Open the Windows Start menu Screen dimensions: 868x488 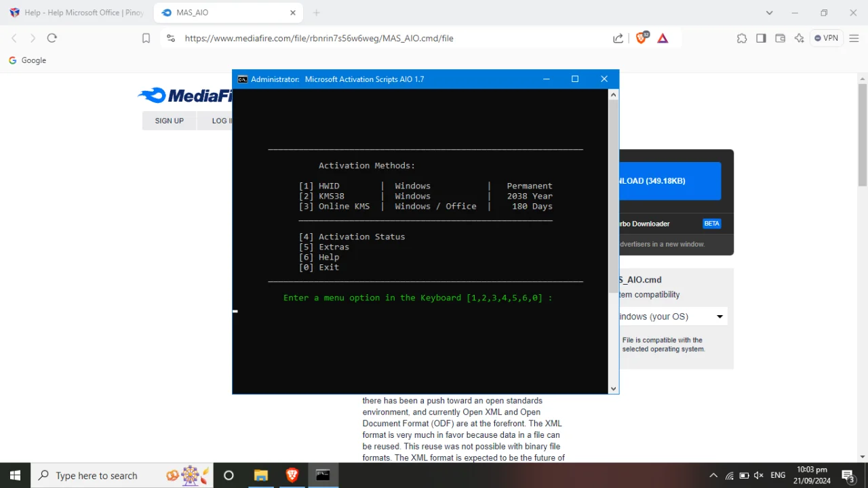(15, 475)
